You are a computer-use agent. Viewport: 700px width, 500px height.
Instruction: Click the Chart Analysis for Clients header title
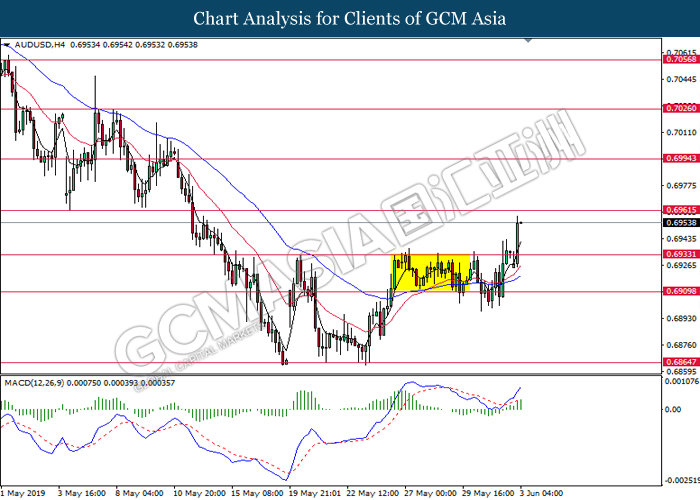click(x=350, y=19)
